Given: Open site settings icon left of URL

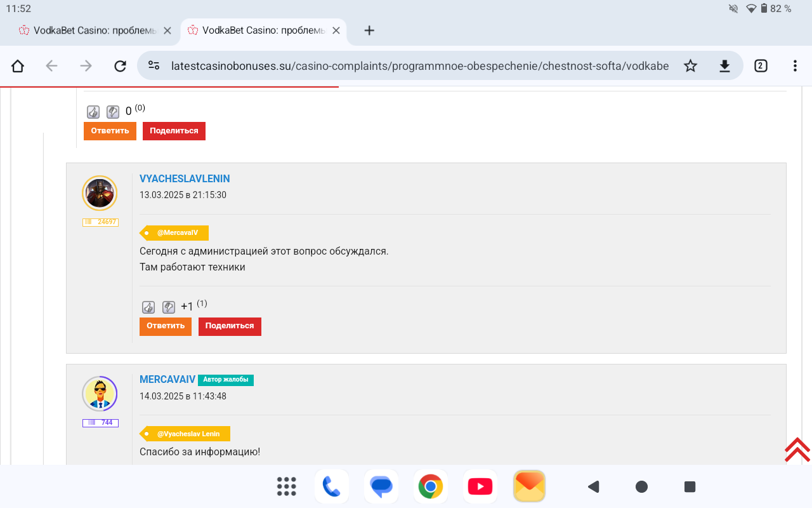Looking at the screenshot, I should [154, 66].
